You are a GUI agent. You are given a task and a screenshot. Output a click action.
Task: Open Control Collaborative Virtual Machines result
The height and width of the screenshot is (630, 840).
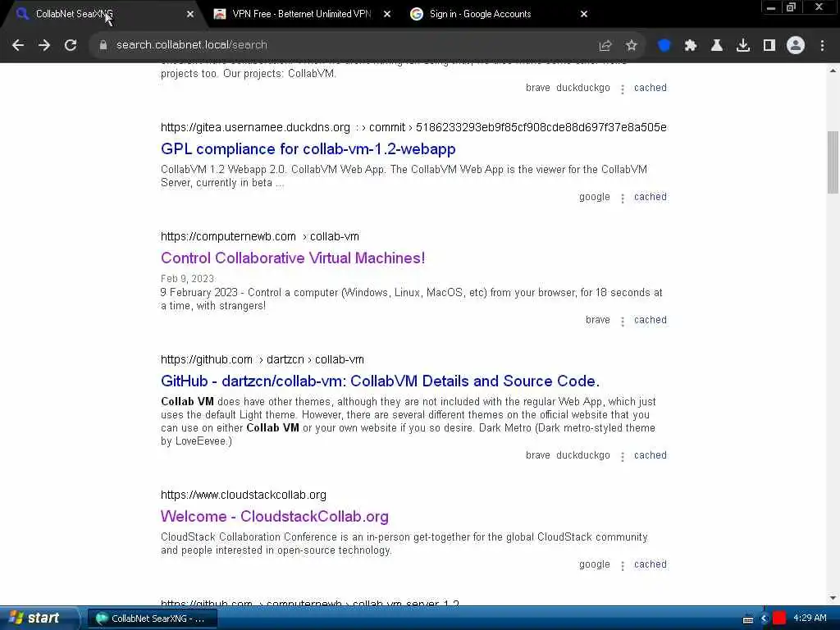293,258
